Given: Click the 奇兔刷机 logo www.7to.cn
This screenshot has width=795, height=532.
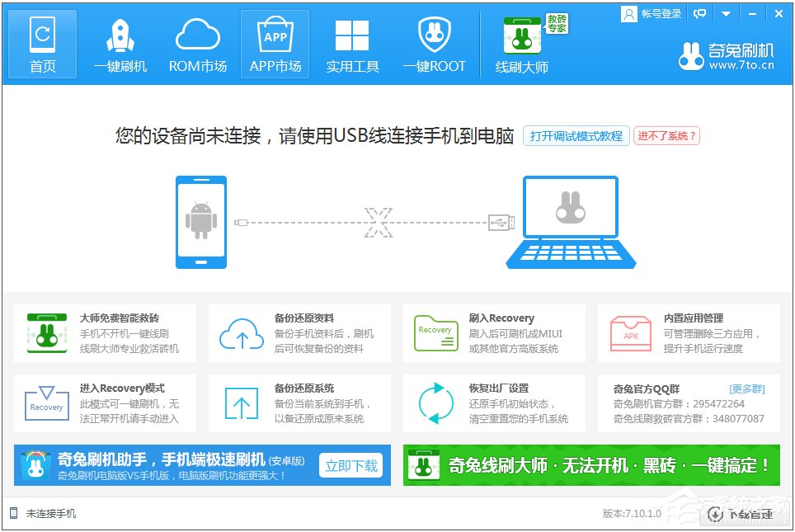Looking at the screenshot, I should pos(727,56).
